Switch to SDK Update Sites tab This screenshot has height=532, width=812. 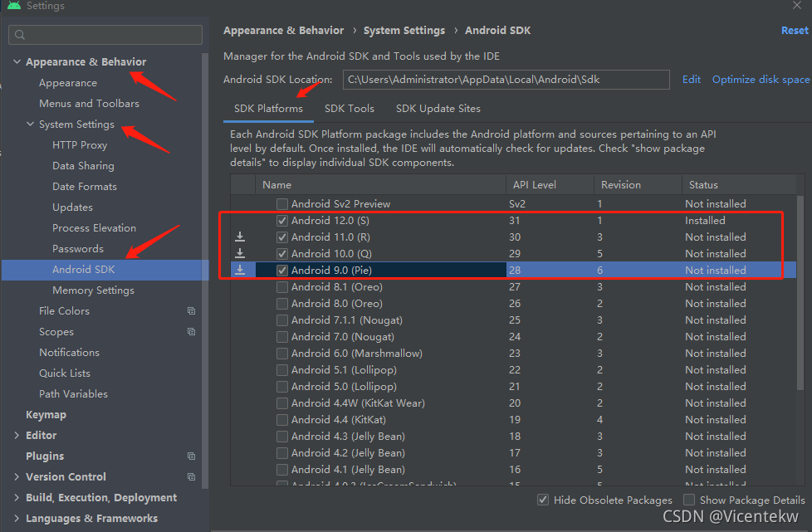click(x=438, y=109)
